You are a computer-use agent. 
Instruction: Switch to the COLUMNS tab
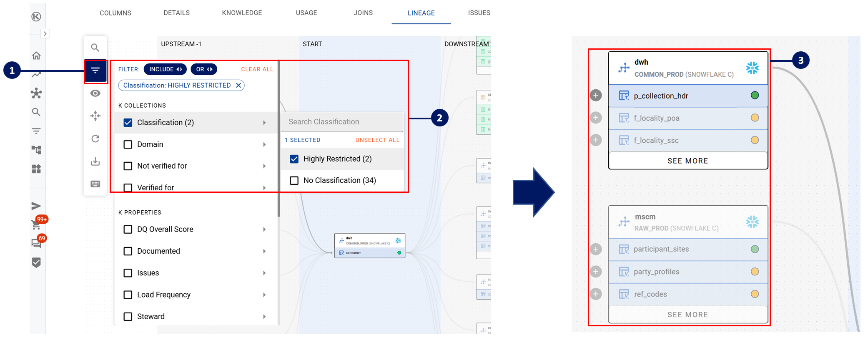click(115, 13)
